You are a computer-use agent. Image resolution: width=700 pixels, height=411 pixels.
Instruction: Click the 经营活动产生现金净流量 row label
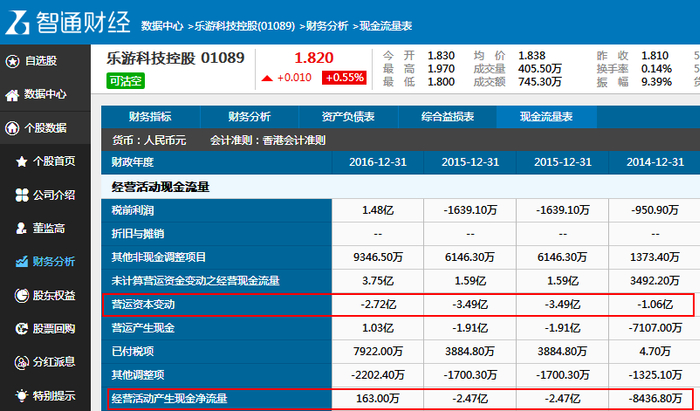170,399
